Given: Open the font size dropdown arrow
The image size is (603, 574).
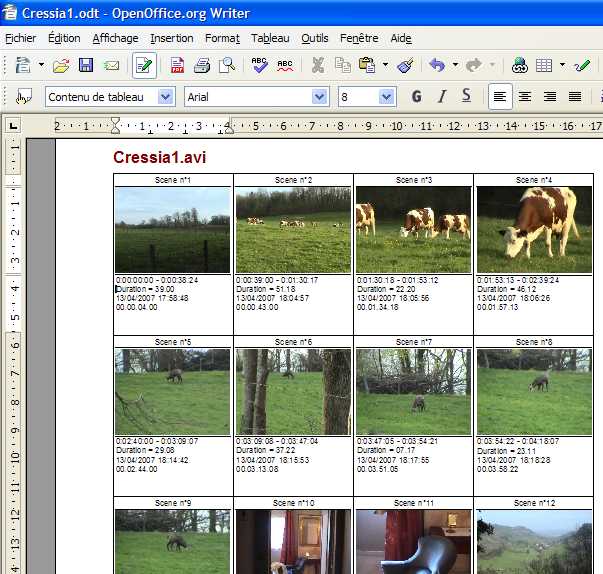Looking at the screenshot, I should (386, 97).
